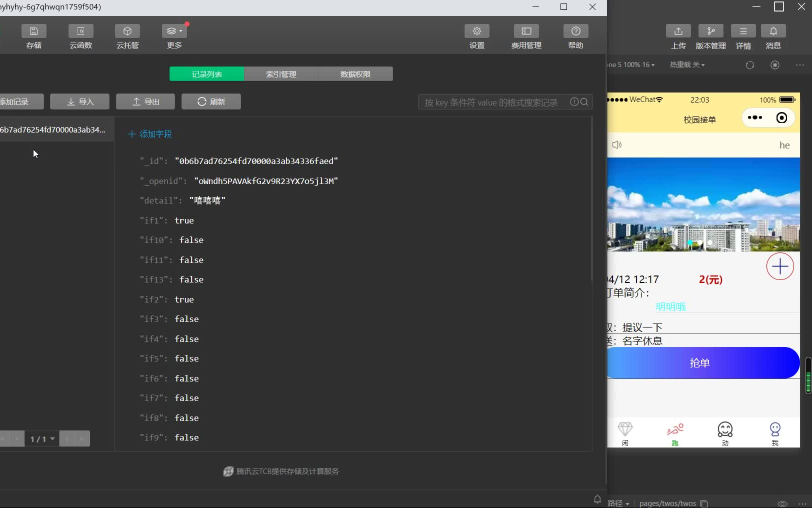Viewport: 812px width, 508px height.
Task: Switch to the 记录列表 tab
Action: [x=207, y=74]
